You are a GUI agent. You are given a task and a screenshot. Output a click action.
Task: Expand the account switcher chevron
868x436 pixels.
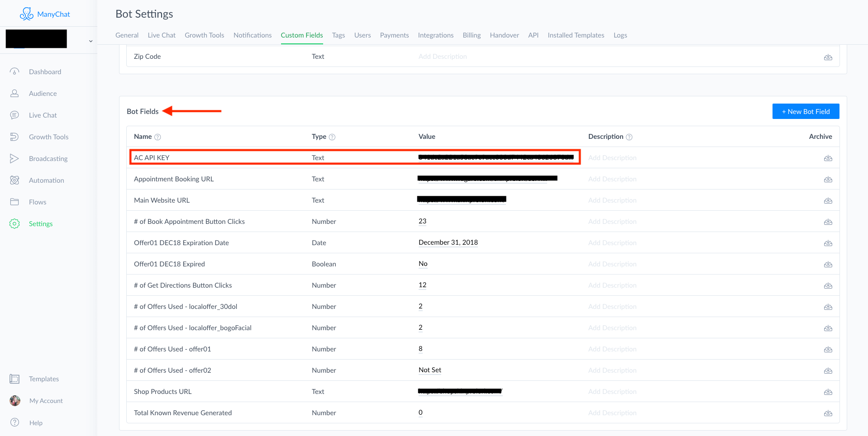click(91, 40)
